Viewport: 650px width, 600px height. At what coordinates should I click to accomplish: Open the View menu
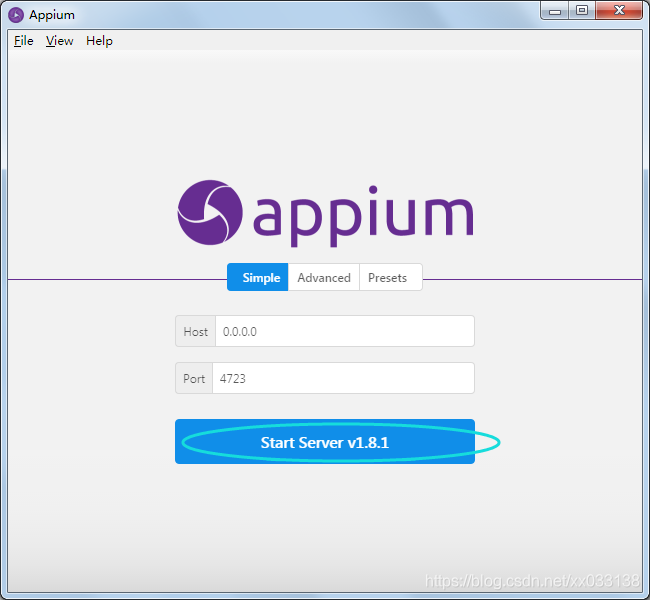[x=59, y=41]
